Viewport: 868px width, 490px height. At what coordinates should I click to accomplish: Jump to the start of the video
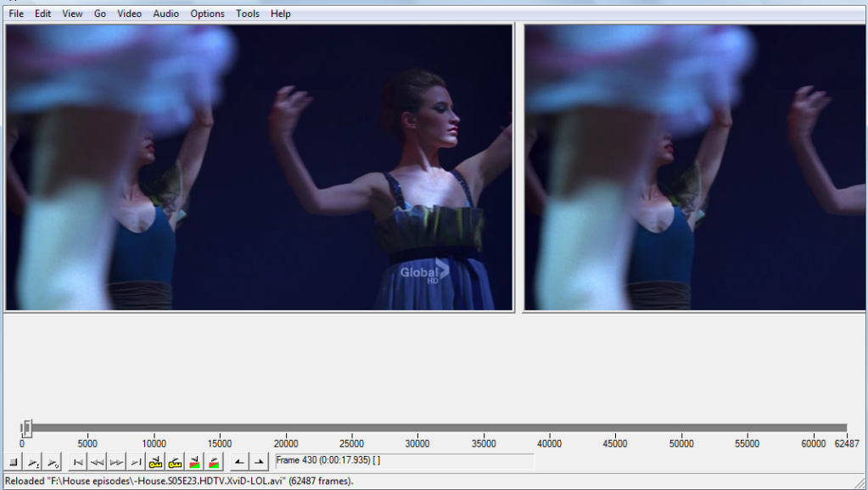coord(78,462)
